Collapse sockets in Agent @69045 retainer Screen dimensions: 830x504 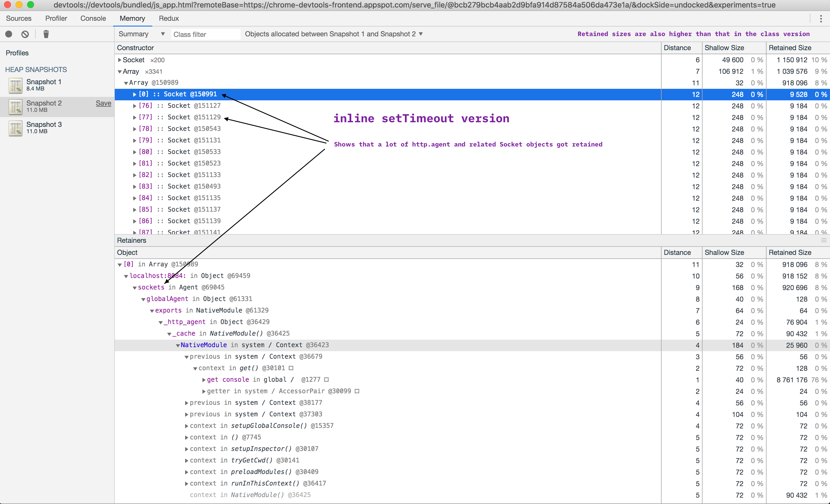134,287
